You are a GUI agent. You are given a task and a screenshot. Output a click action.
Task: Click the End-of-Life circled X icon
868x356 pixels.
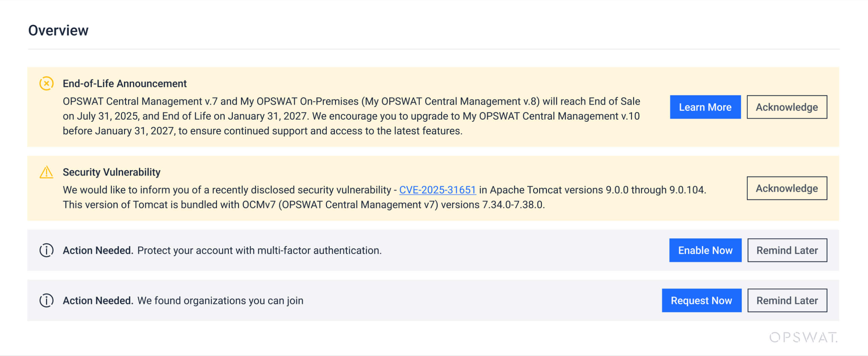(x=46, y=84)
